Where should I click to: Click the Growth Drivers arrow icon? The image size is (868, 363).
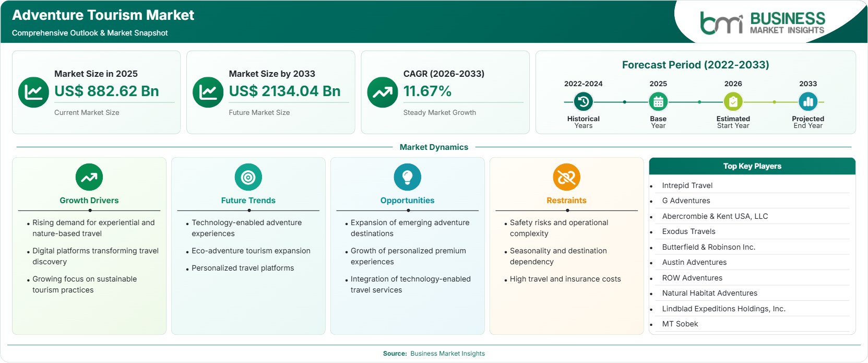89,177
